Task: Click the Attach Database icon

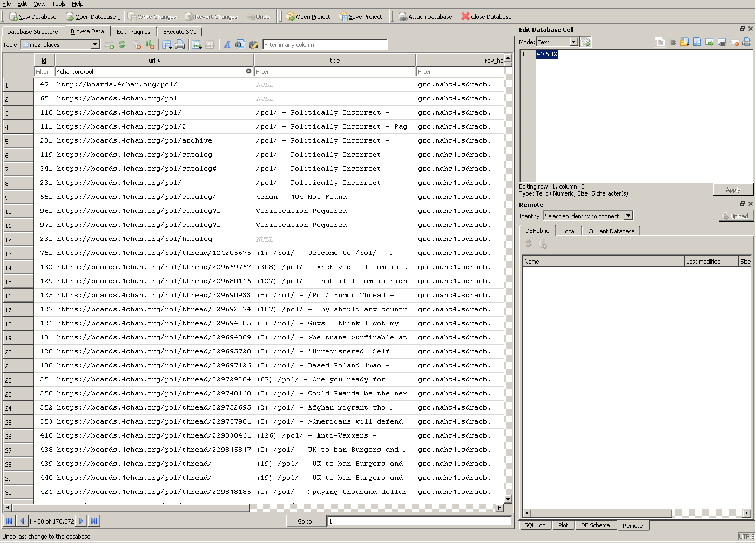Action: click(x=403, y=17)
